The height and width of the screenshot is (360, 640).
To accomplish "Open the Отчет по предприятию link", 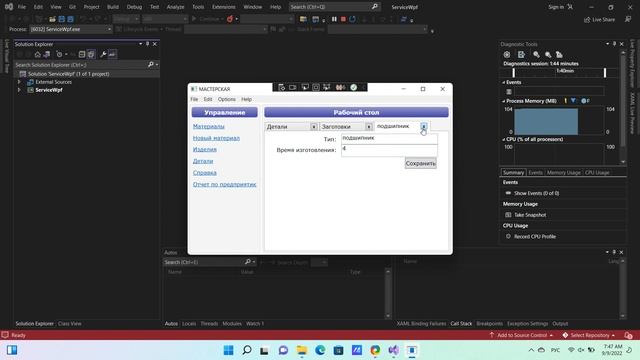I will (224, 184).
